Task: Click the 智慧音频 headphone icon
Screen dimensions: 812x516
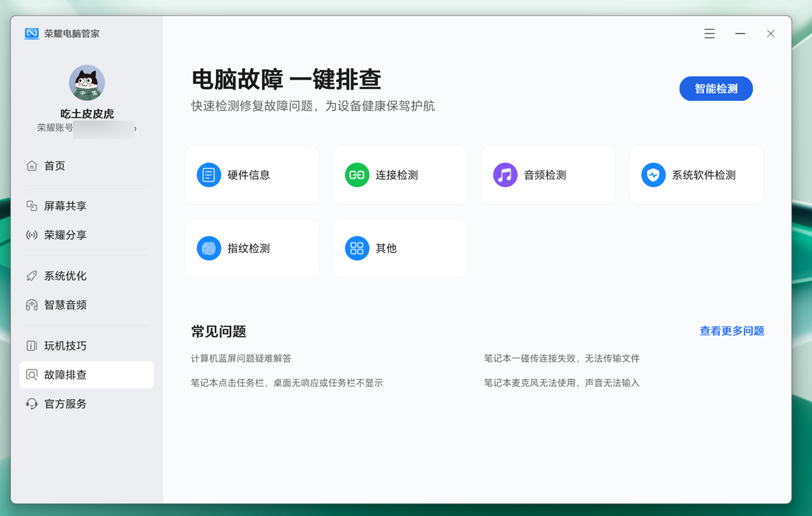Action: [x=32, y=305]
